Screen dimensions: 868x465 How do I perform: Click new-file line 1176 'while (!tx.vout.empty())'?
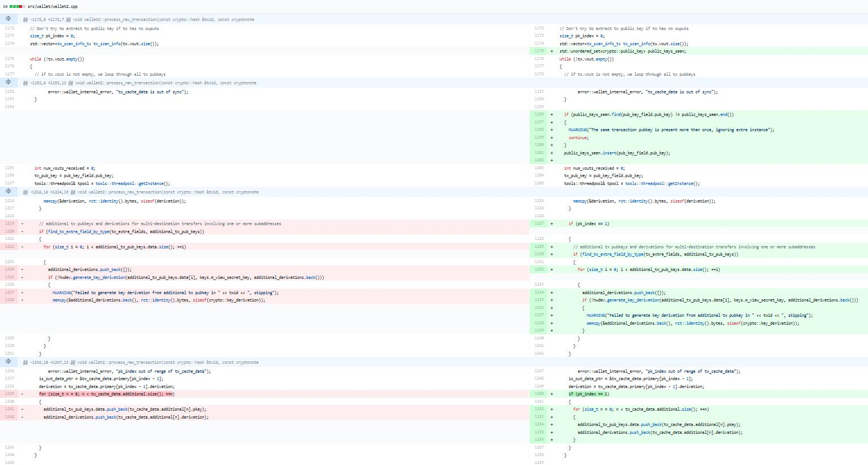(x=586, y=59)
